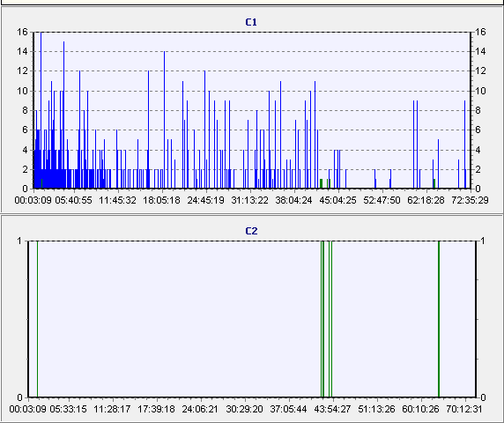The image size is (504, 423).
Task: Select the blue bar peaking at 14 in C1
Action: (x=164, y=120)
